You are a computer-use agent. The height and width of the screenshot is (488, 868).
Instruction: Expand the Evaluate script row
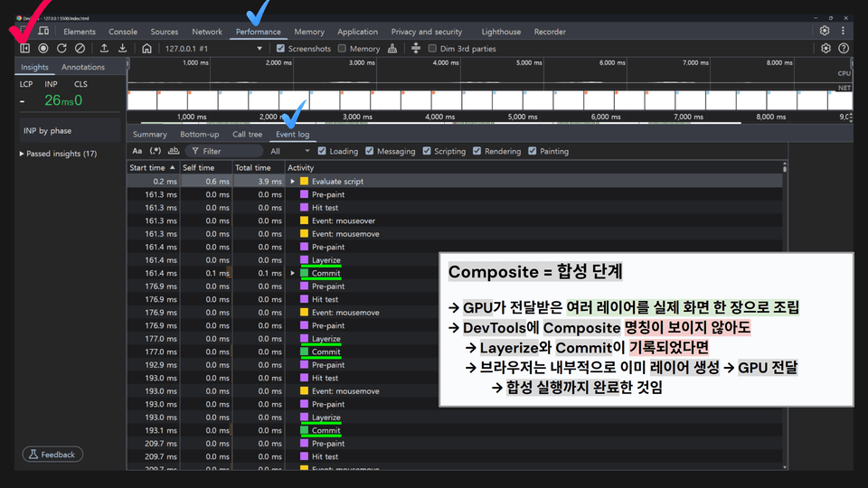point(293,182)
